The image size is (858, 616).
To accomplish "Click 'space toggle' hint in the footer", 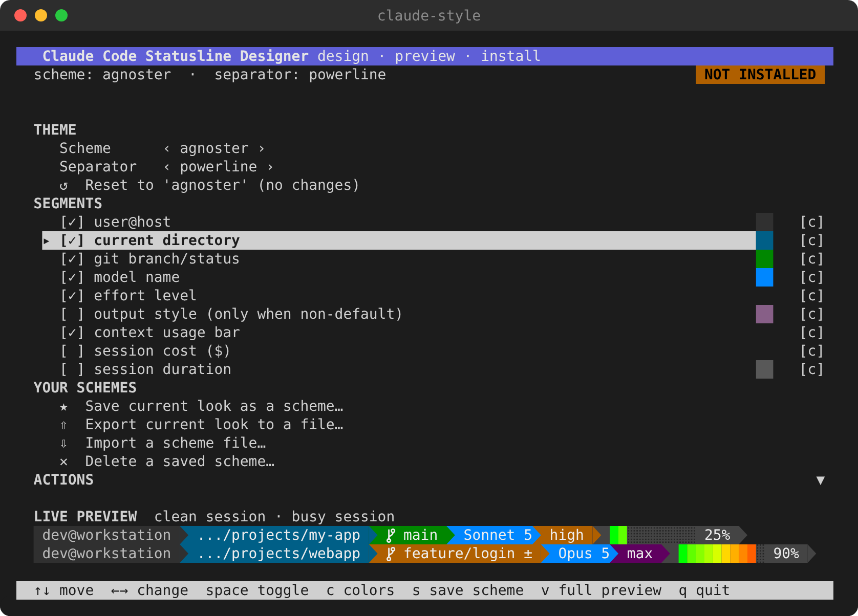I will (x=257, y=590).
